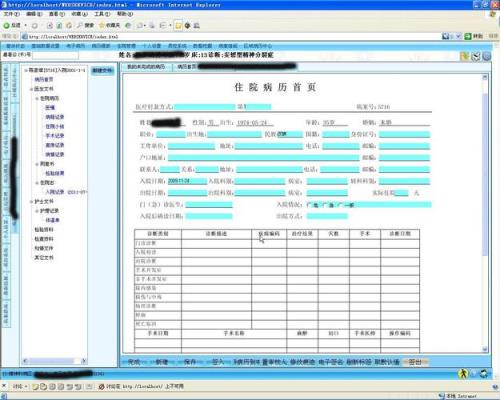Viewport: 500px width, 400px height.
Task: Toggle first checkbox in 入院情况 row
Action: pyautogui.click(x=309, y=205)
